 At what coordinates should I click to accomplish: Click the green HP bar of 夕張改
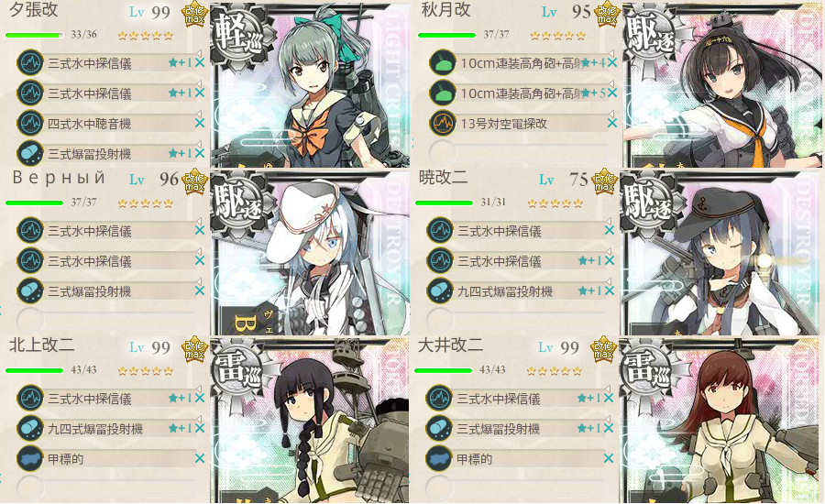tap(34, 35)
